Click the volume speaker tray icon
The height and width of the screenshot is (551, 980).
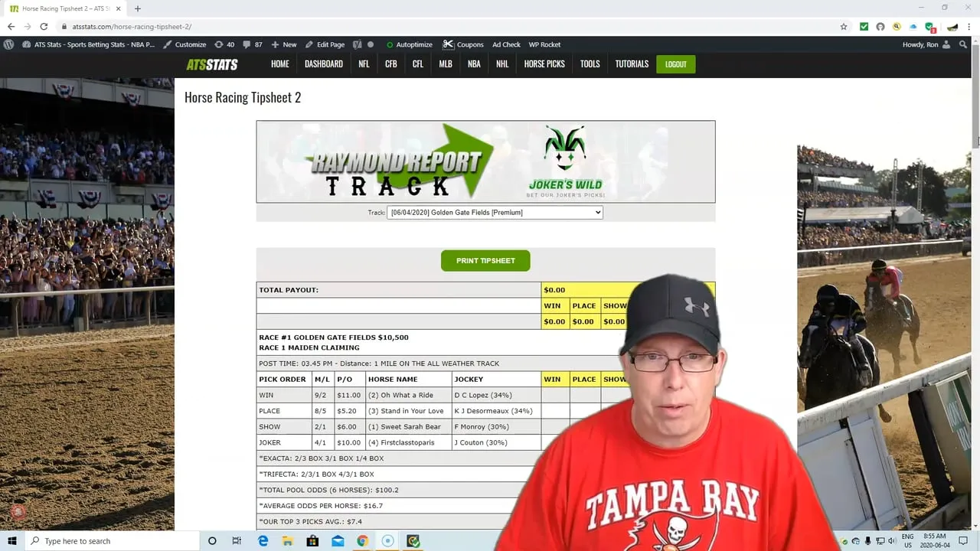(891, 541)
